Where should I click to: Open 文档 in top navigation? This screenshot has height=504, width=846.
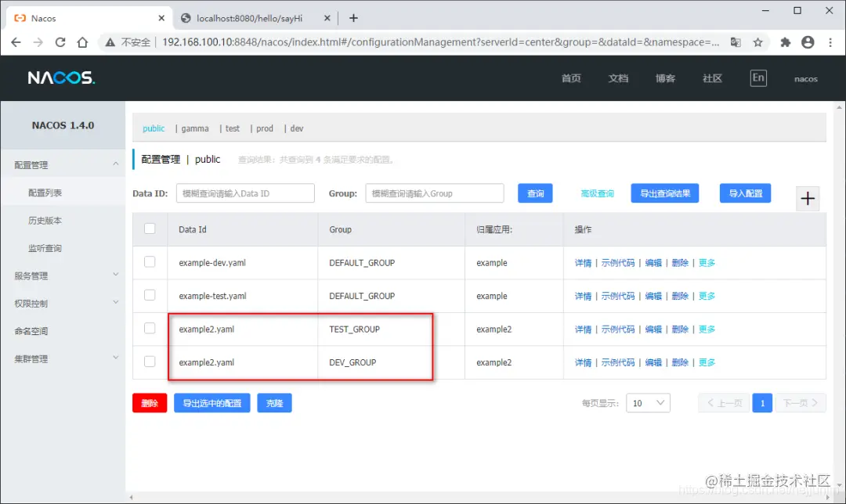pyautogui.click(x=618, y=78)
